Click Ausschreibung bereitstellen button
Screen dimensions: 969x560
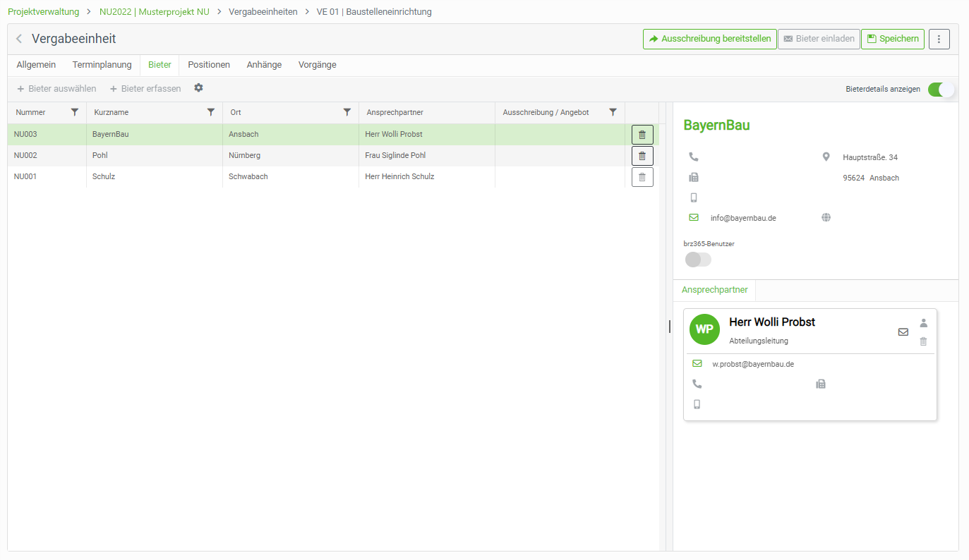pos(709,39)
